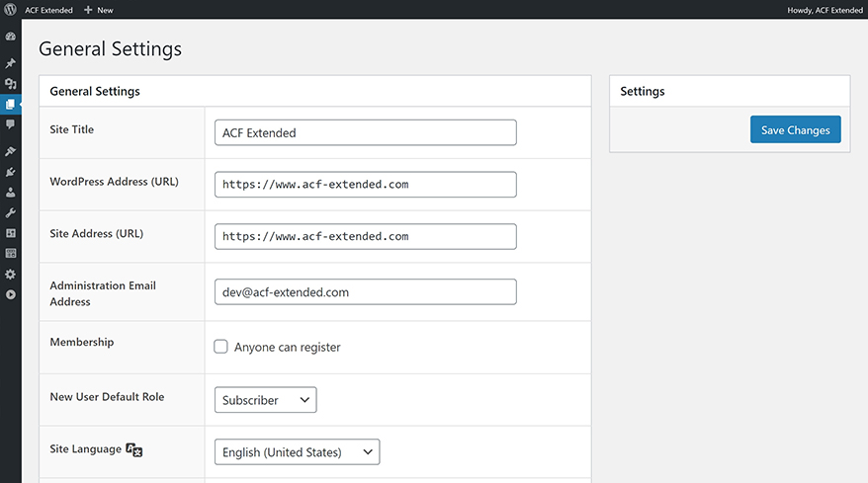
Task: Focus the WordPress Address (URL) field
Action: pos(365,185)
